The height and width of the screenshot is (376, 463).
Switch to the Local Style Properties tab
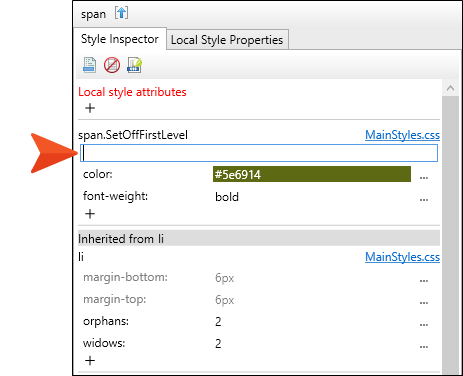227,40
